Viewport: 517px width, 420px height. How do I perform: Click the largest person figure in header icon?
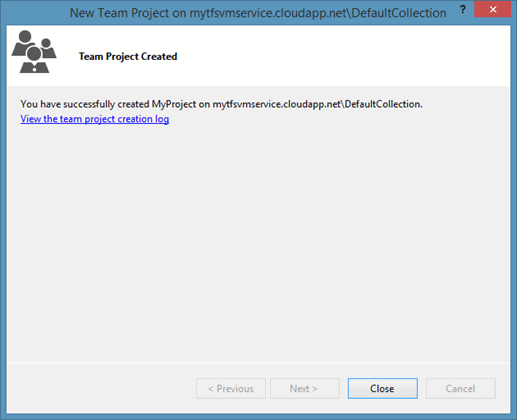pos(23,43)
